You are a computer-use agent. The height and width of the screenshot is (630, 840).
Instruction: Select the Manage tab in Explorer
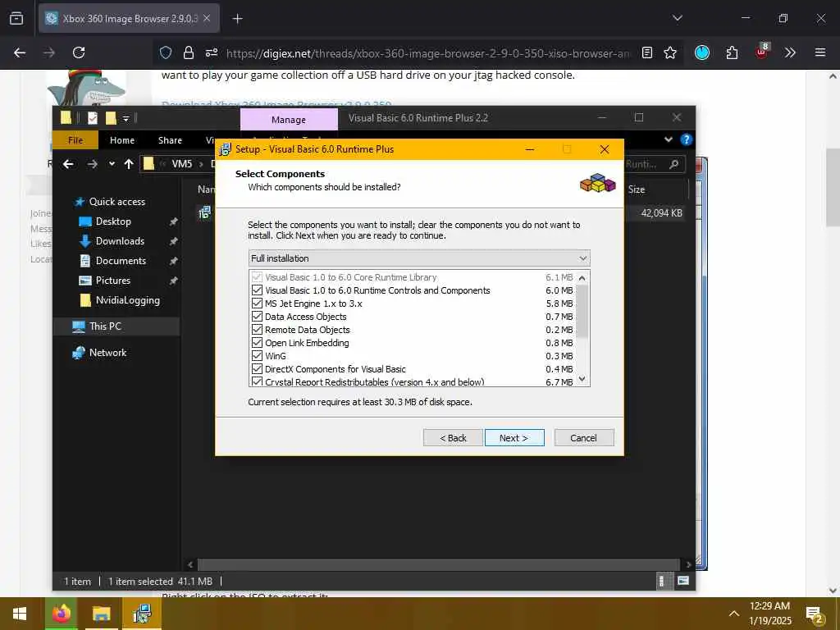pos(289,120)
